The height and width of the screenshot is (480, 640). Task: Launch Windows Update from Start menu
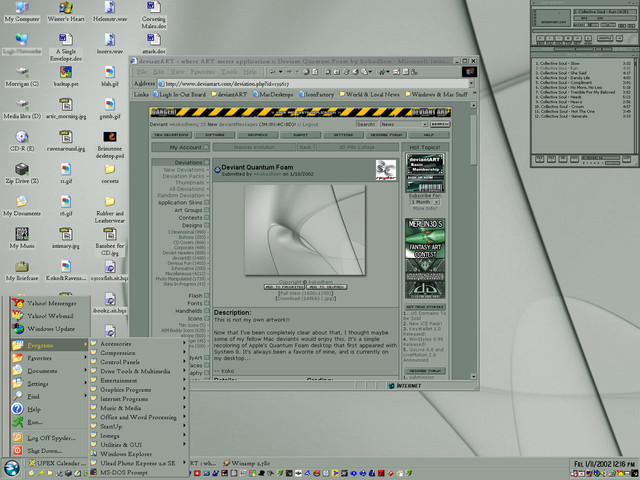pyautogui.click(x=50, y=328)
